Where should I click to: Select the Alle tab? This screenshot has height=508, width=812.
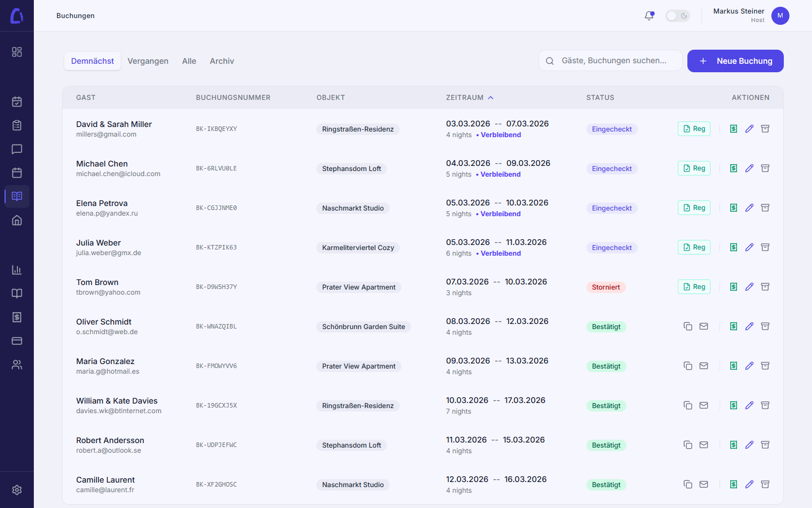189,61
